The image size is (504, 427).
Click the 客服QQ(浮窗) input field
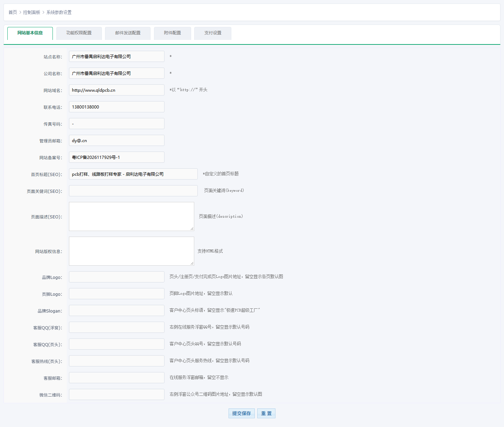[x=117, y=327]
